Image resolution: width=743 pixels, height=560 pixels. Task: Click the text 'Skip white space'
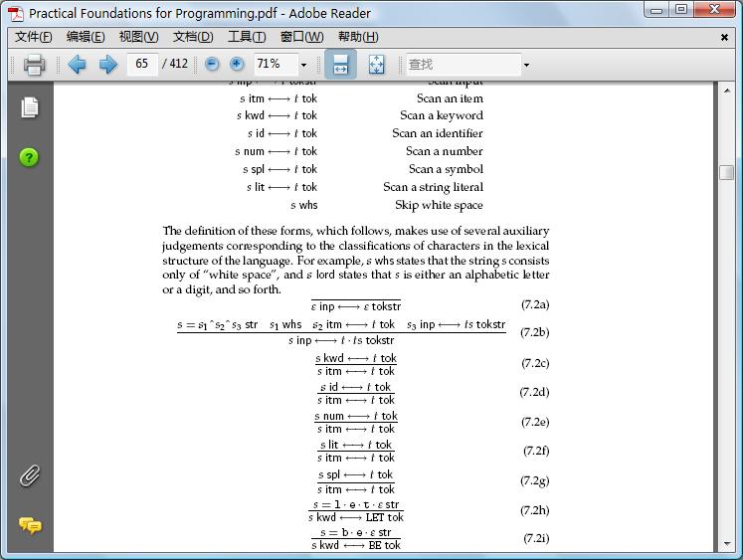439,205
